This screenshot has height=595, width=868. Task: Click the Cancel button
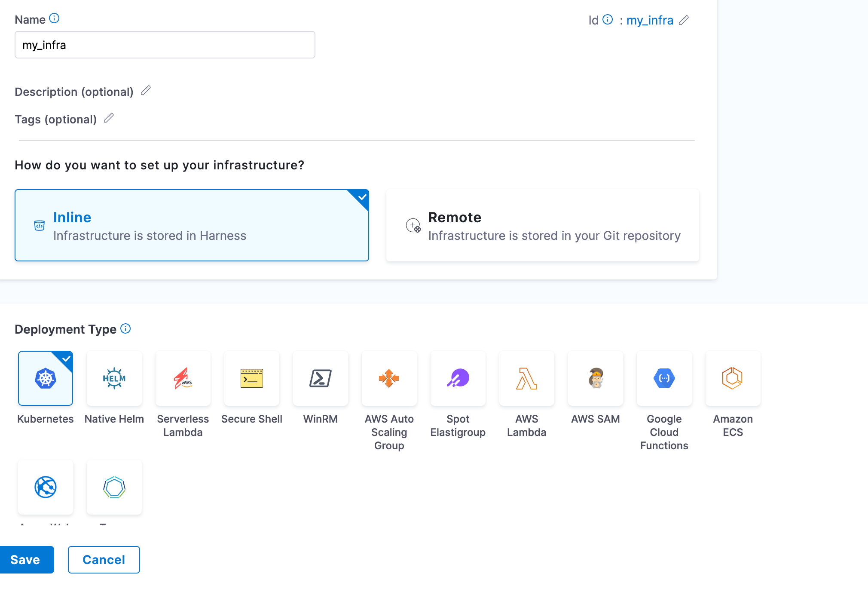coord(104,560)
